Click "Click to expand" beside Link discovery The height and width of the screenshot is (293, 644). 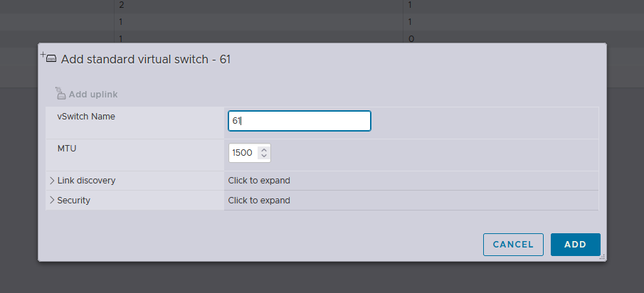coord(259,181)
